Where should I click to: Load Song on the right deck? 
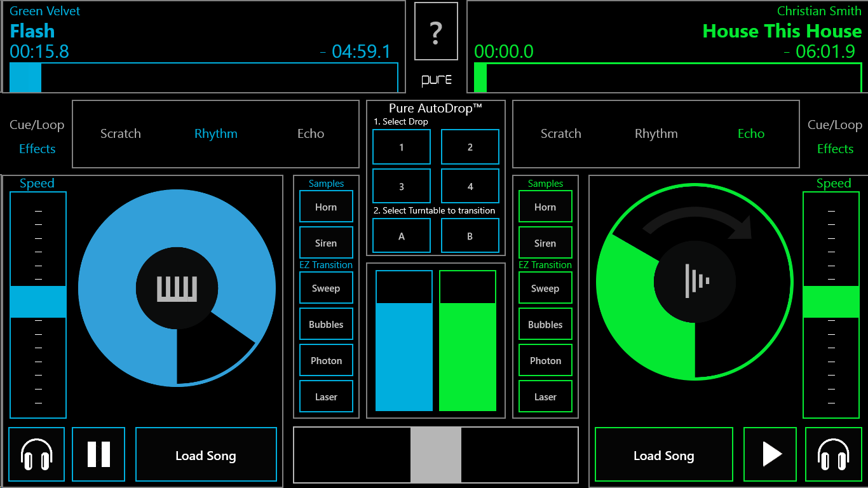664,454
